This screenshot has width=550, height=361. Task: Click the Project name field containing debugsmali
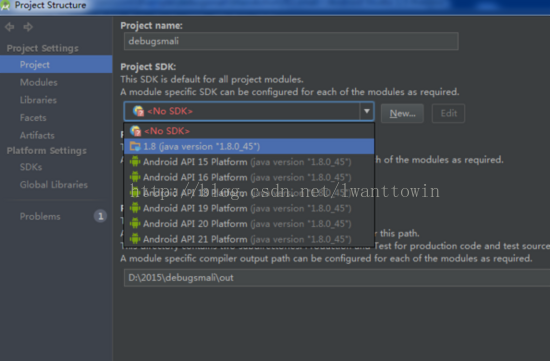(291, 41)
